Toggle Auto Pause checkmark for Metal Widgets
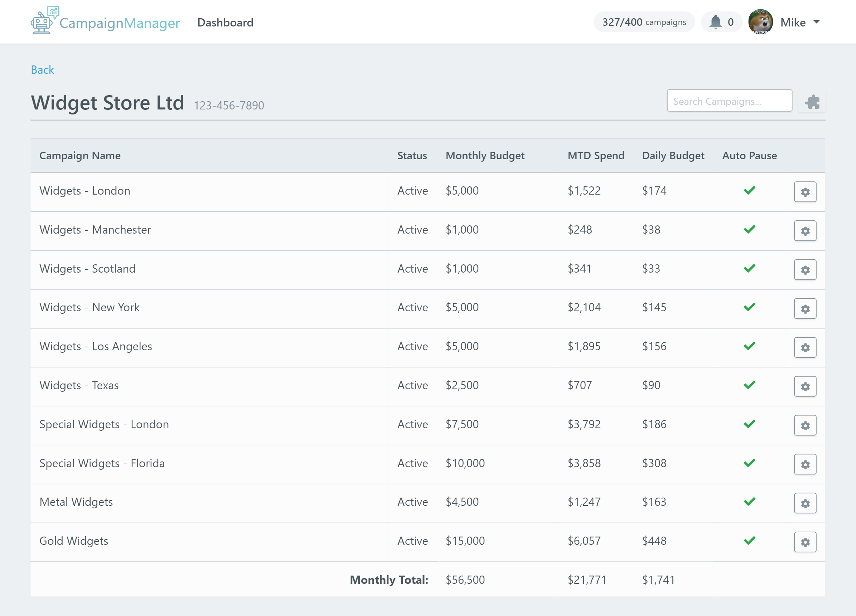Screen dimensions: 856x616 750,502
